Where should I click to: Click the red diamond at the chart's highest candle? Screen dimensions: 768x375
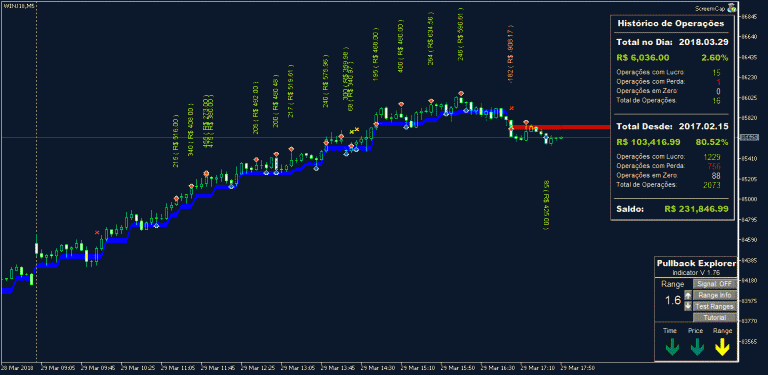coord(461,93)
